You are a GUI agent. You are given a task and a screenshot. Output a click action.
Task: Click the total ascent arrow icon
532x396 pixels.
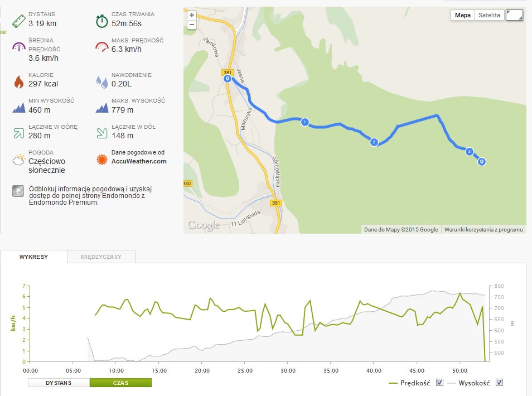coord(19,133)
